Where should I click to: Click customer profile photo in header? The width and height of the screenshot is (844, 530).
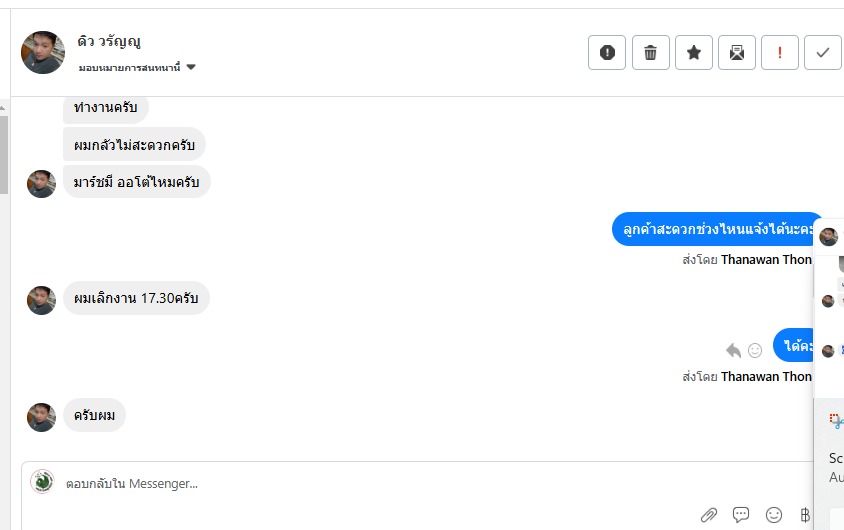[x=43, y=52]
